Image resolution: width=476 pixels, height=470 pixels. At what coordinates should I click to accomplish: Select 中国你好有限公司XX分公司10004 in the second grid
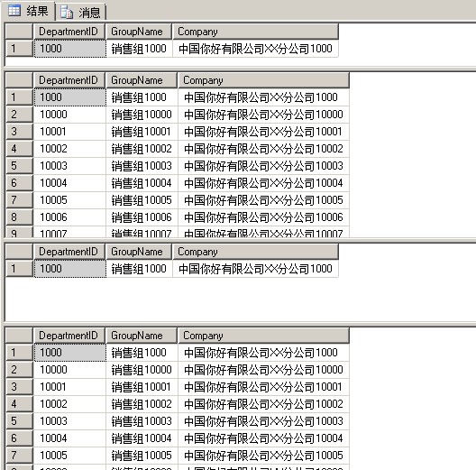263,183
